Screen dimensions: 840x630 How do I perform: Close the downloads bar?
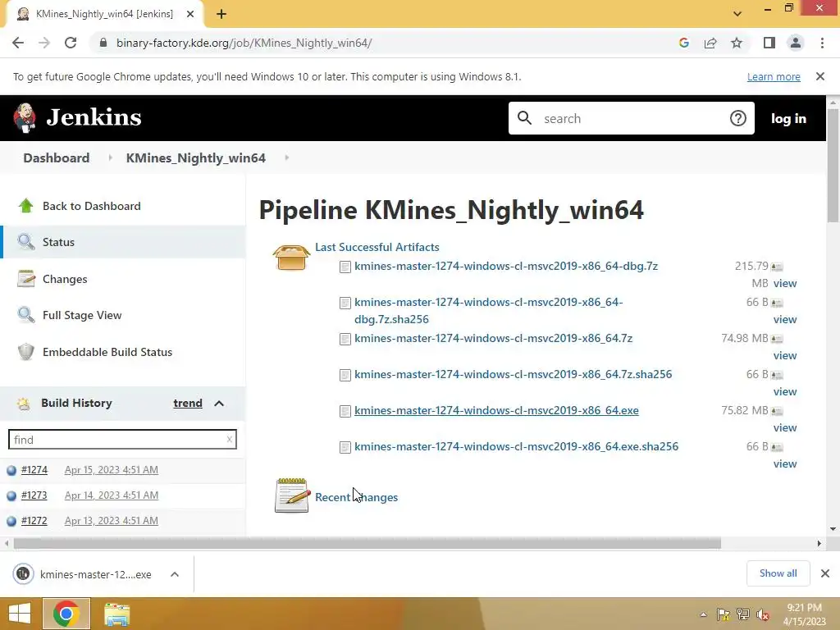(825, 573)
